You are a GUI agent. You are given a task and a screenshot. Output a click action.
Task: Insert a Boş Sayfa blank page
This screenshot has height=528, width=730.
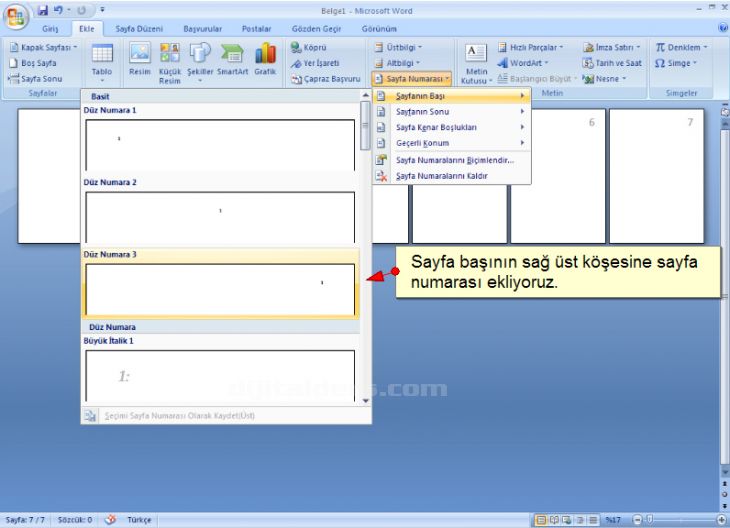[33, 63]
